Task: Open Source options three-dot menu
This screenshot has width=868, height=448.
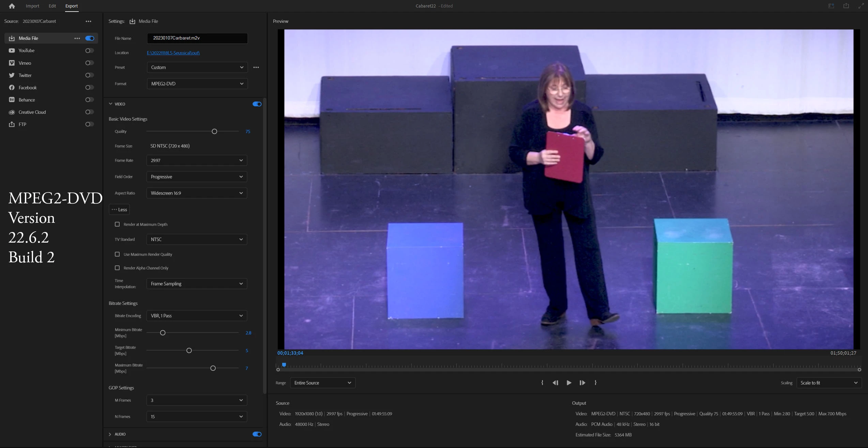Action: tap(88, 21)
